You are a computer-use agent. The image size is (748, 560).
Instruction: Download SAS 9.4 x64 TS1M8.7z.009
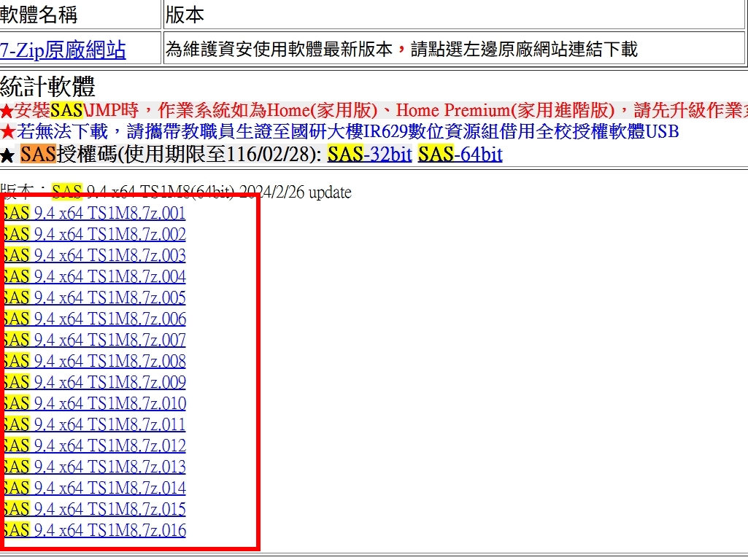pos(95,382)
